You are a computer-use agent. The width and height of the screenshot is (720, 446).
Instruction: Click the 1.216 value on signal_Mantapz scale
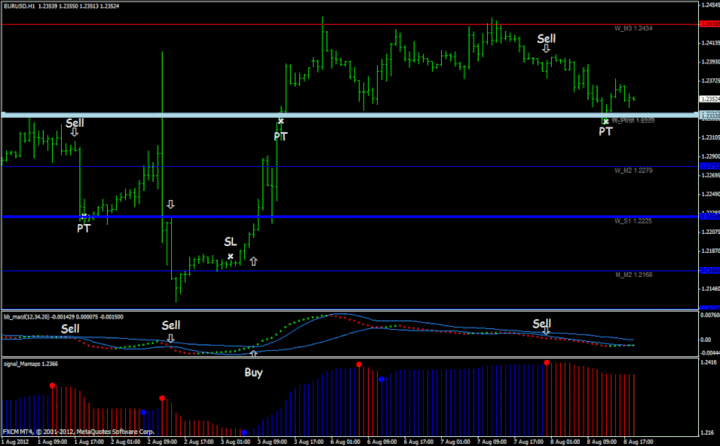[709, 432]
